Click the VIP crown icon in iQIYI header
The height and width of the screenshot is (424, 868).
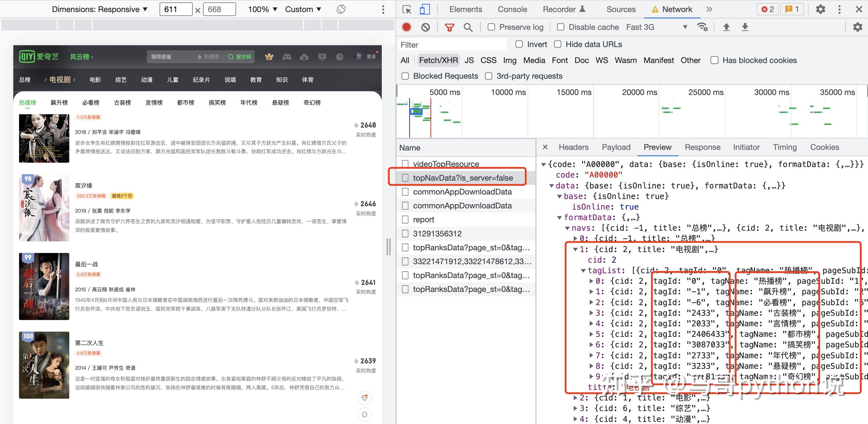click(269, 57)
